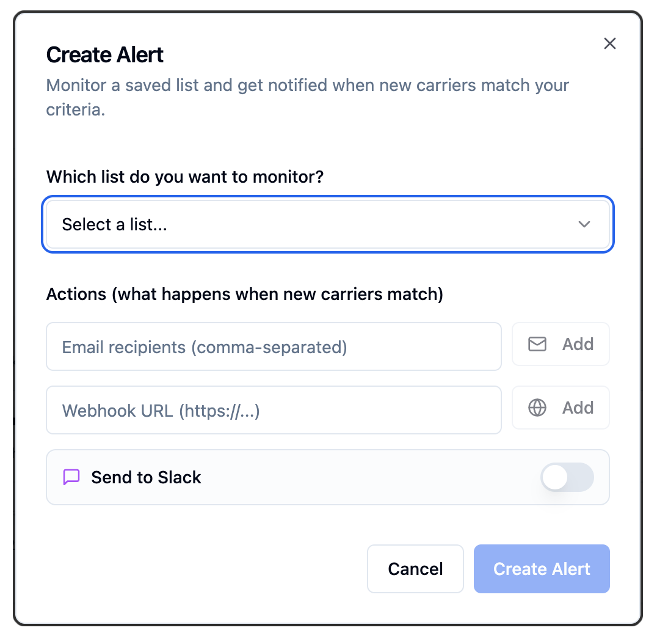Image resolution: width=657 pixels, height=644 pixels.
Task: Close the Create Alert dialog with X
Action: pyautogui.click(x=609, y=43)
